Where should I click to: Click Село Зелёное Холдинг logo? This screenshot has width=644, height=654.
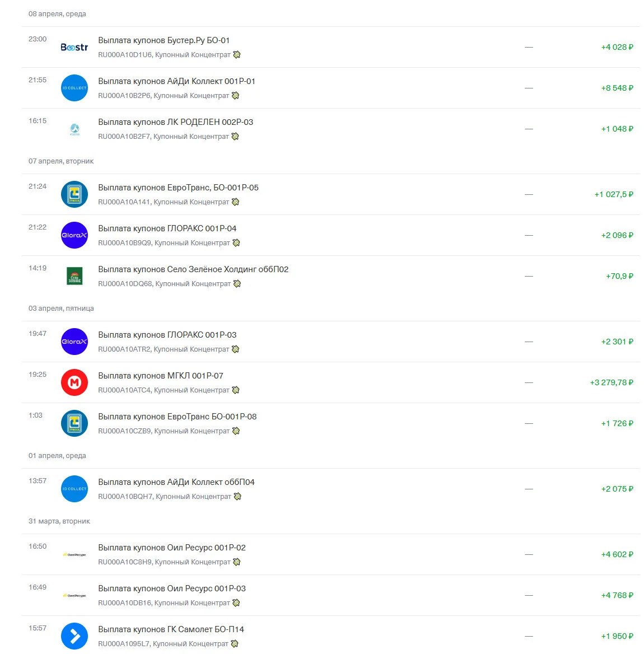74,276
